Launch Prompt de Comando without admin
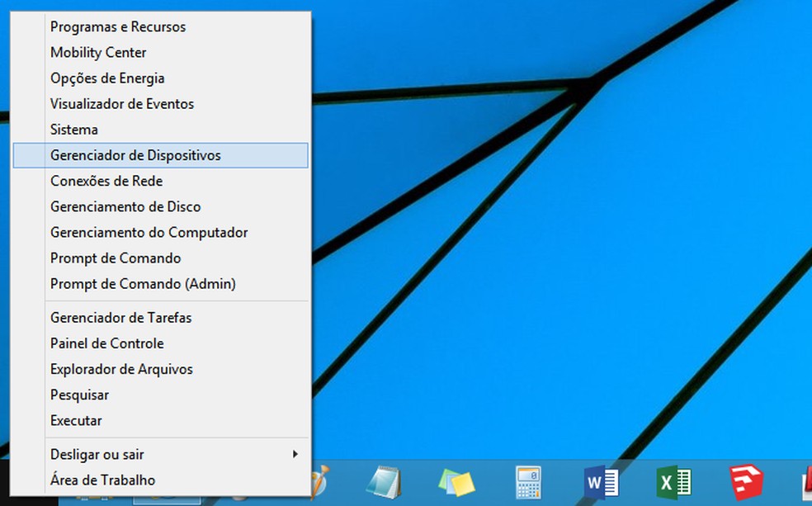 tap(161, 258)
